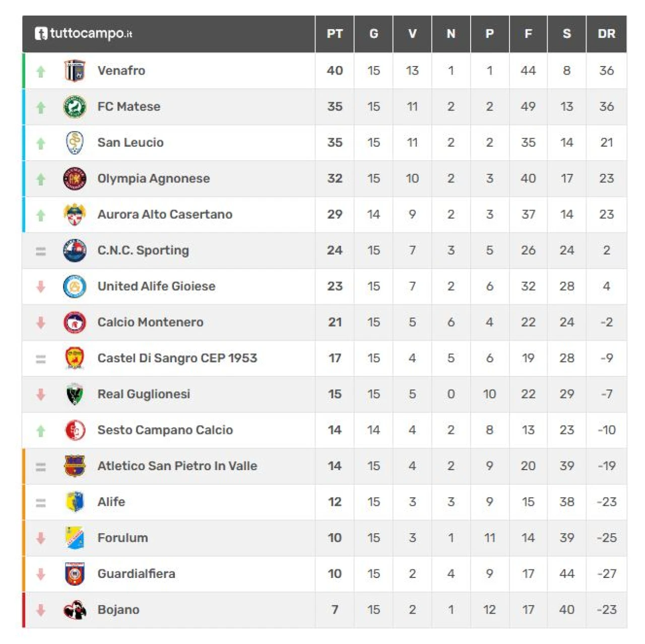Screen dimensions: 645x644
Task: Click the equals sign beside Alife
Action: (x=41, y=502)
